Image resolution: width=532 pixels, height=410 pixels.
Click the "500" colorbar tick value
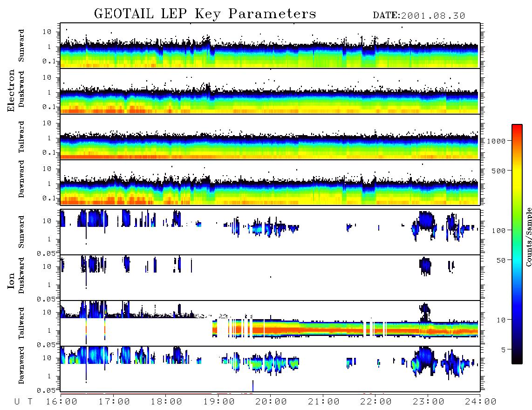pyautogui.click(x=498, y=171)
